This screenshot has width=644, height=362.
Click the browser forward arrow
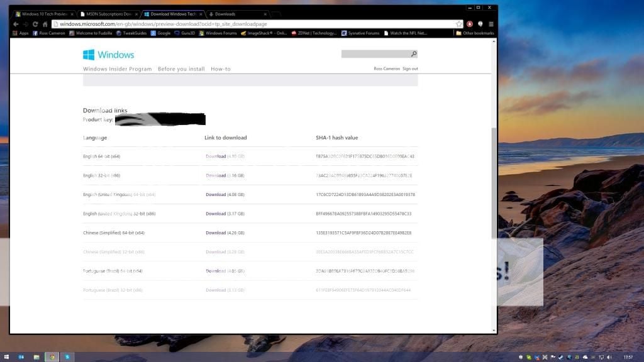point(25,25)
